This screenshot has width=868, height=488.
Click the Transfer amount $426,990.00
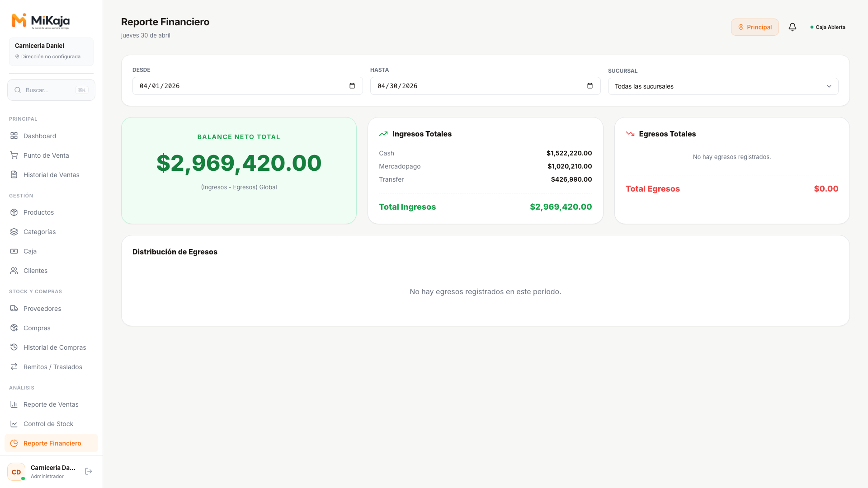pos(571,179)
